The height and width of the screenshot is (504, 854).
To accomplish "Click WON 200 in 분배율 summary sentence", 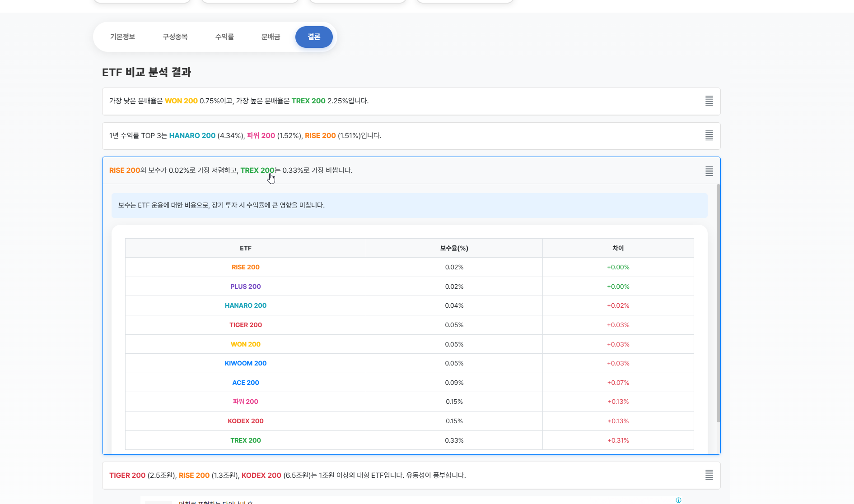I will (181, 101).
